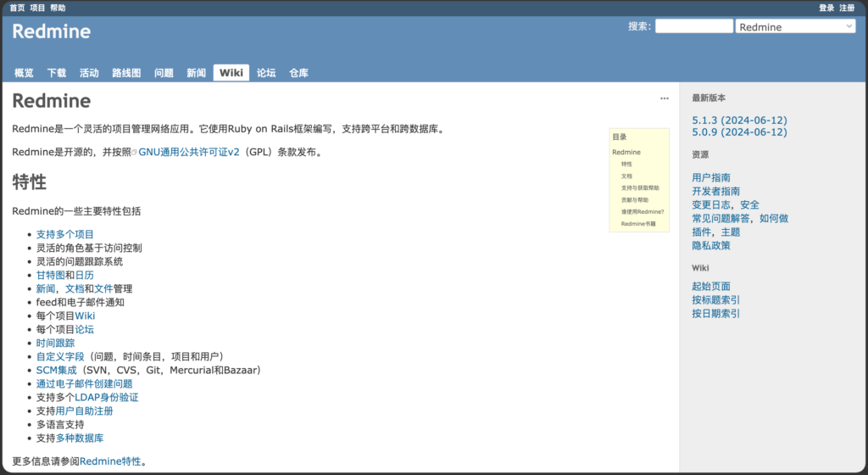Image resolution: width=868 pixels, height=475 pixels.
Task: Open 帮助 in the top menu
Action: point(58,8)
